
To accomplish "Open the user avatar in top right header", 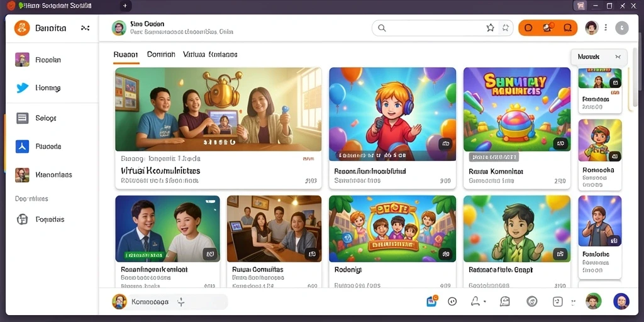I will 591,28.
